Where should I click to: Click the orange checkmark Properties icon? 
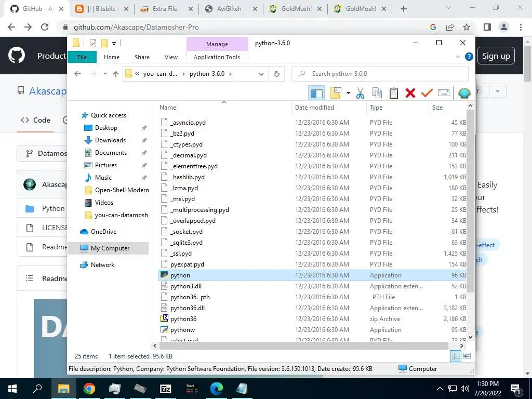click(x=427, y=92)
